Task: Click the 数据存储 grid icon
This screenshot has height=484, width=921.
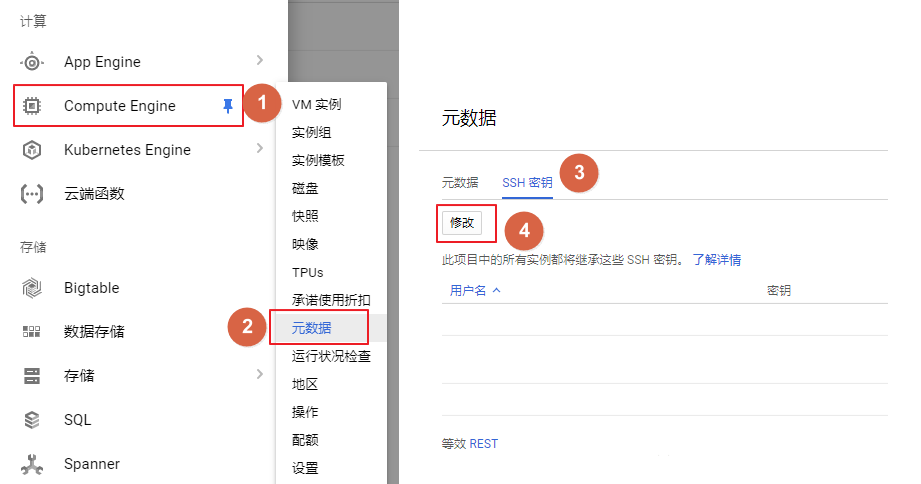Action: tap(32, 332)
